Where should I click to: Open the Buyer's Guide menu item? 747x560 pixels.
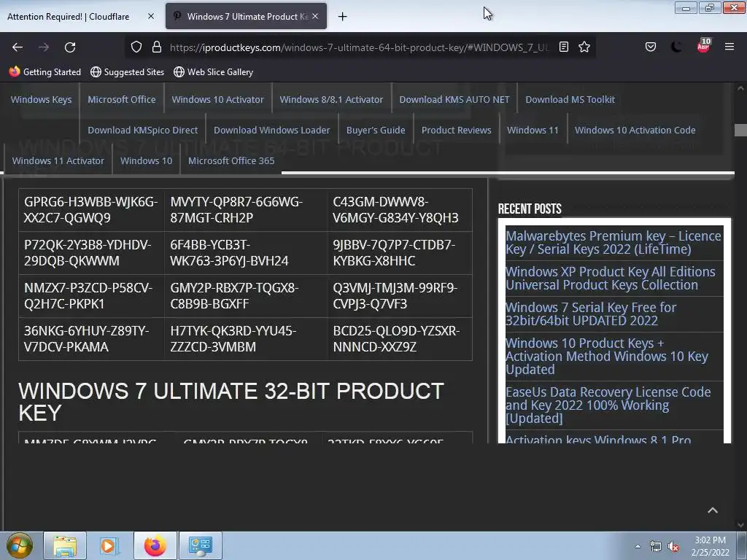pyautogui.click(x=376, y=130)
